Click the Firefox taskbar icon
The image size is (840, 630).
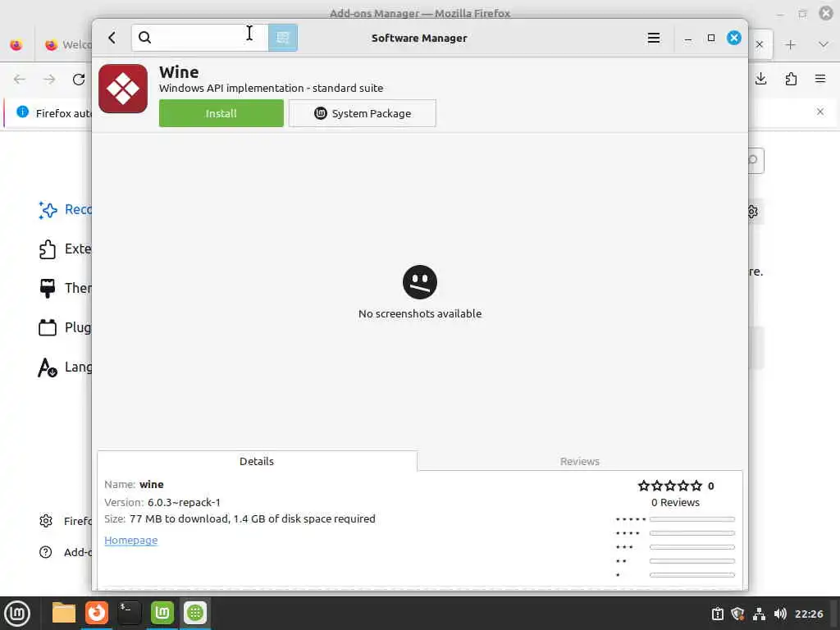97,613
